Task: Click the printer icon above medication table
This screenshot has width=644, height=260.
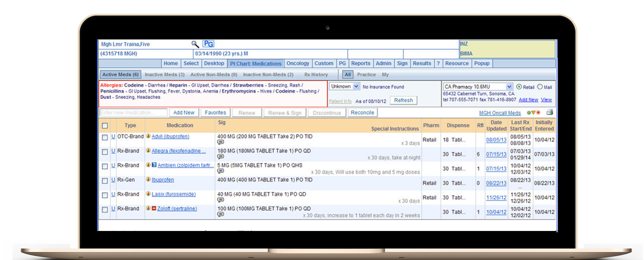Action: click(x=549, y=112)
